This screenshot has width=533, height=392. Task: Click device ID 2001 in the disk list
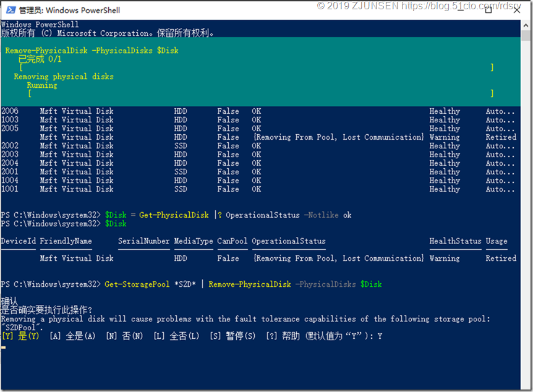click(x=9, y=172)
